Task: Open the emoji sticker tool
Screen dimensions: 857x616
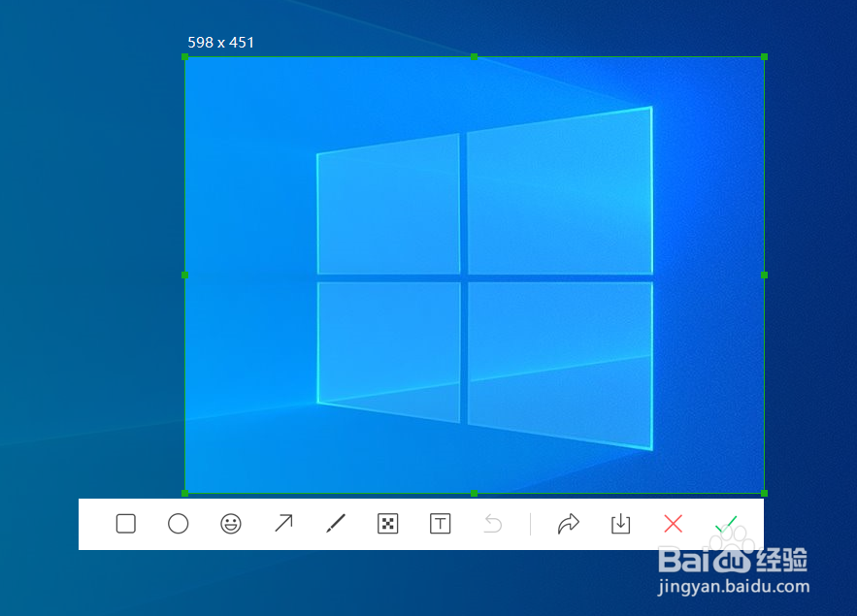Action: coord(231,524)
